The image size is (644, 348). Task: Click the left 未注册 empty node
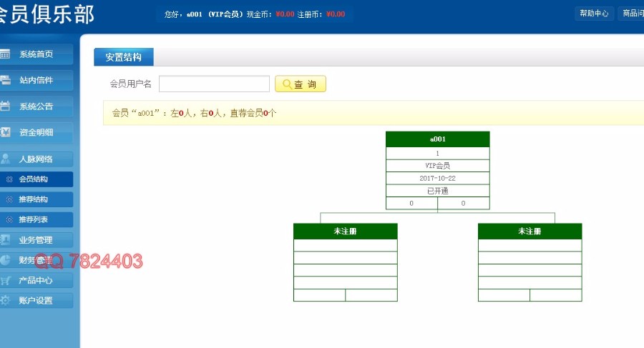coord(345,232)
